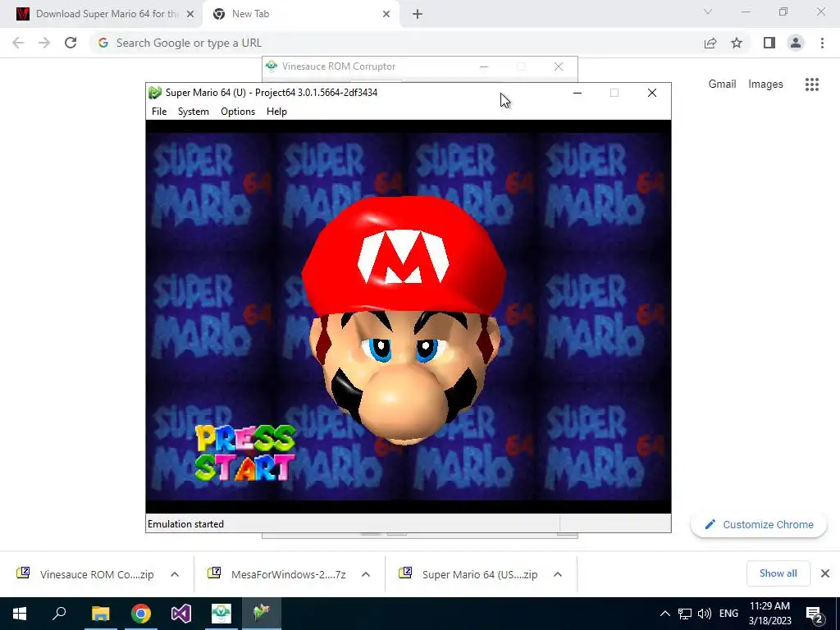The width and height of the screenshot is (840, 630).
Task: Click the Customize Chrome button
Action: [759, 524]
